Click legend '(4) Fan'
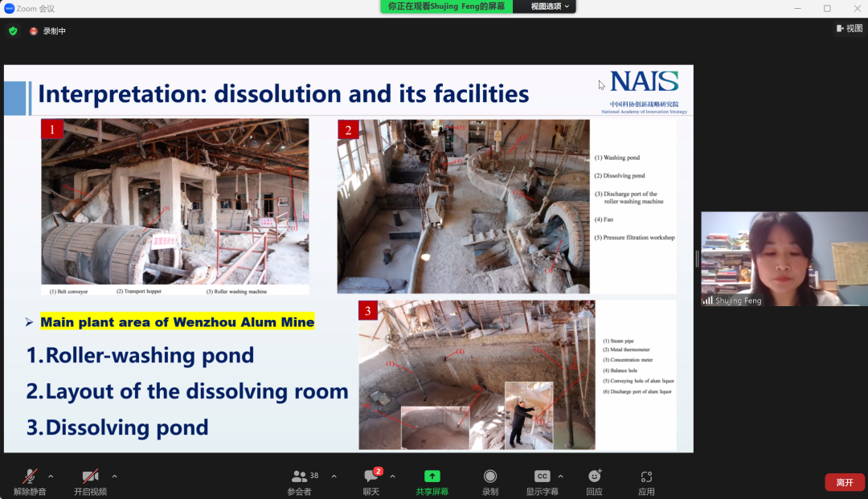Screen dimensions: 868x499 [x=604, y=219]
